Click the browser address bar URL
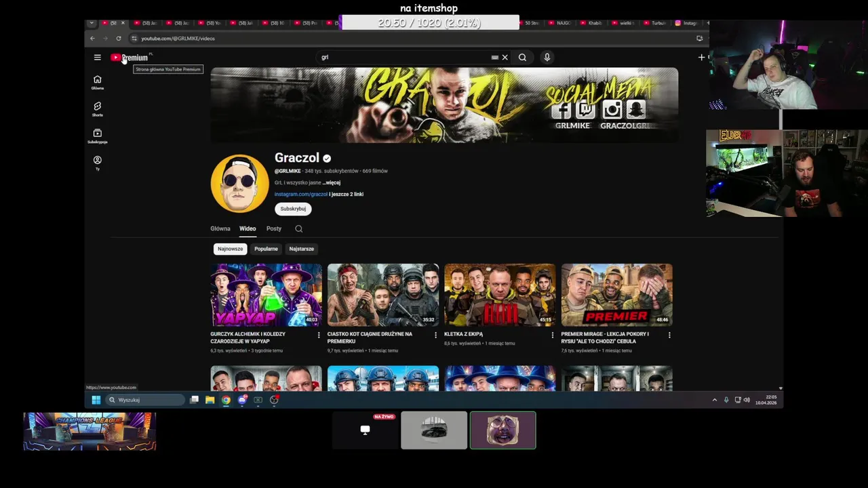Viewport: 868px width, 488px height. [178, 38]
